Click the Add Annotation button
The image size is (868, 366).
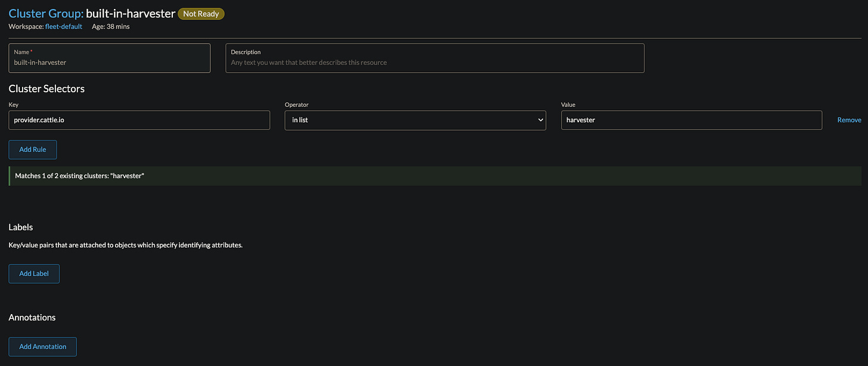[x=42, y=346]
